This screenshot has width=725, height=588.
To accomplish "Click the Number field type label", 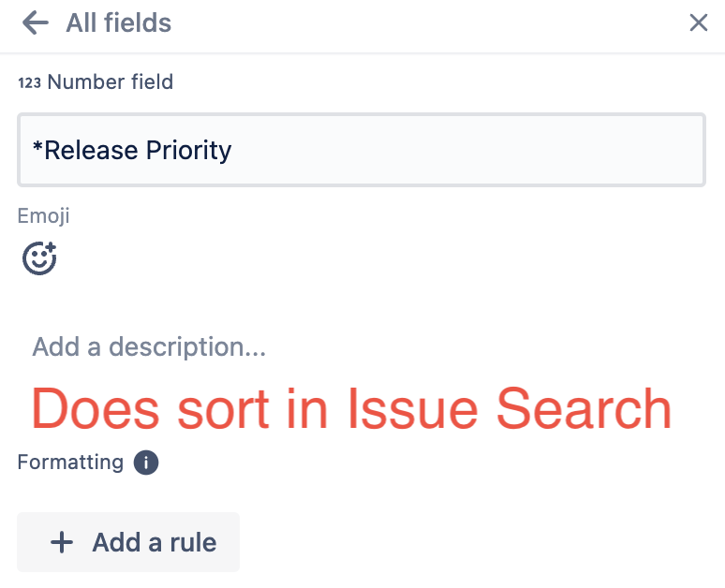I will [110, 82].
